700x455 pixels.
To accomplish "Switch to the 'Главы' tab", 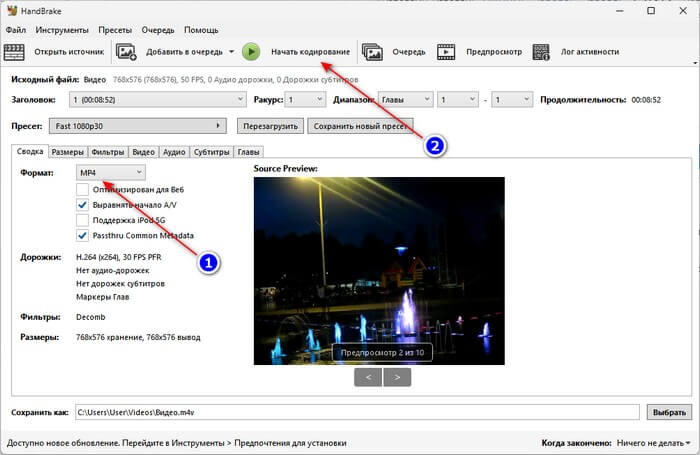I will coord(248,152).
